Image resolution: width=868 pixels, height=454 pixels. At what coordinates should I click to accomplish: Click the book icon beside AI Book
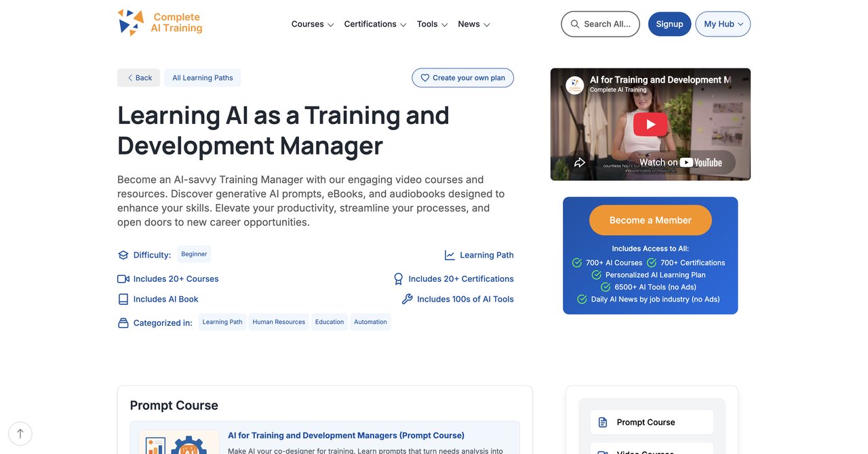(x=123, y=300)
